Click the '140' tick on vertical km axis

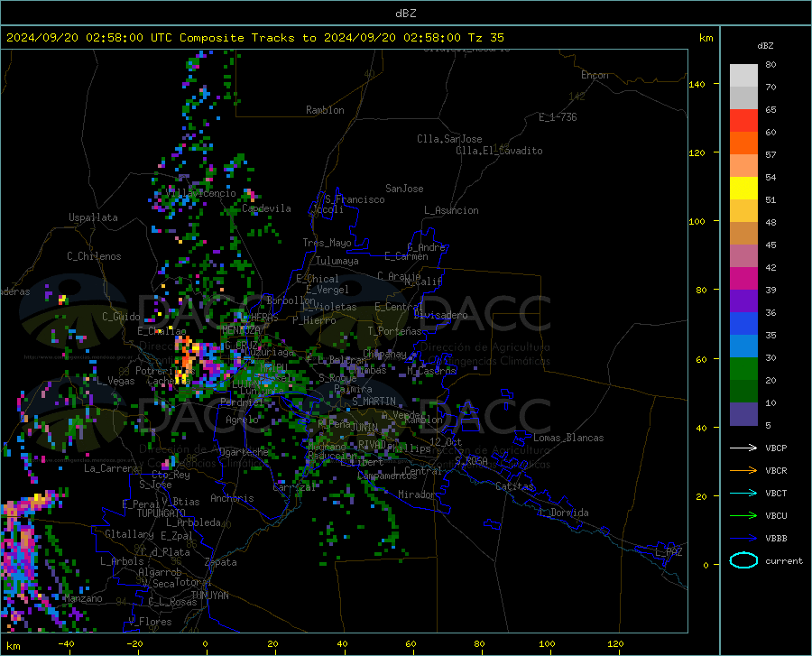697,84
